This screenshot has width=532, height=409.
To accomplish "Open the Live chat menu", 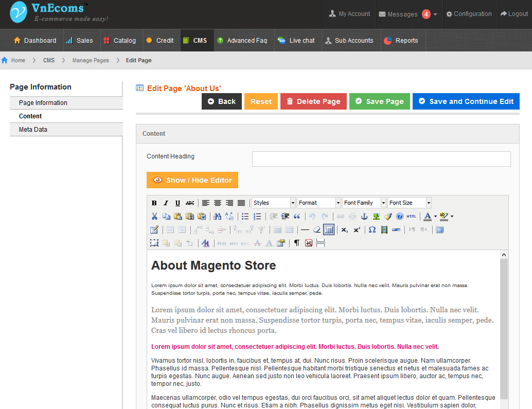I will [296, 40].
